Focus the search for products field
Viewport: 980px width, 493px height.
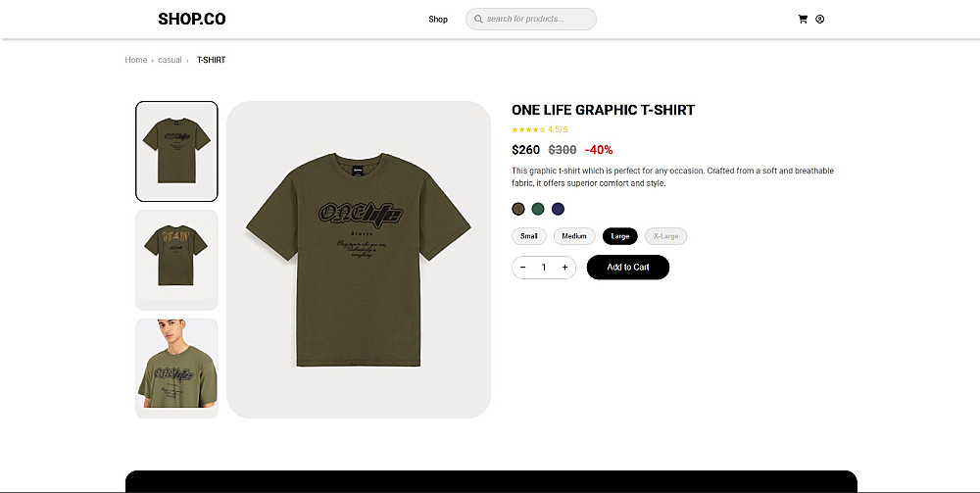coord(539,19)
